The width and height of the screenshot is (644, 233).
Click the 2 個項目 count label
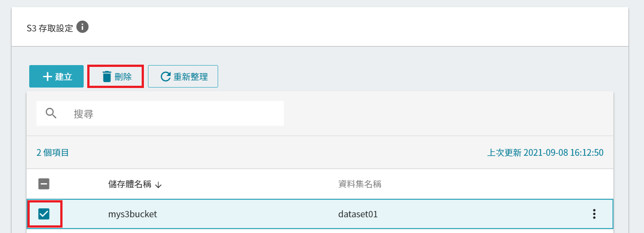pyautogui.click(x=53, y=153)
